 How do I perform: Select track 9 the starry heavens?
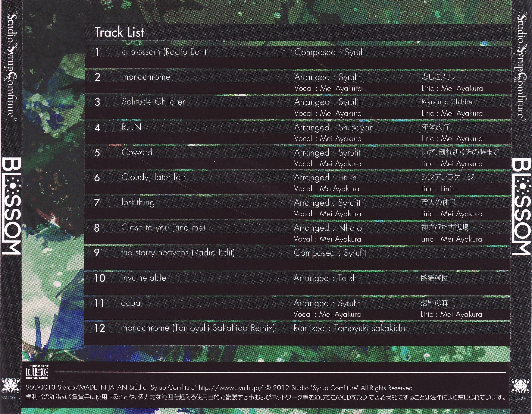pyautogui.click(x=178, y=252)
